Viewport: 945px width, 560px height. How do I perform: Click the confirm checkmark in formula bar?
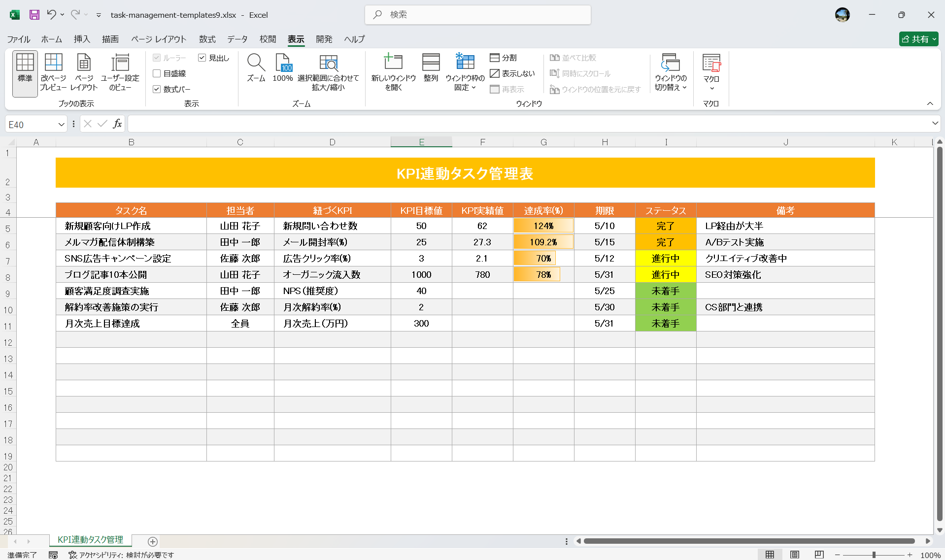coord(102,124)
